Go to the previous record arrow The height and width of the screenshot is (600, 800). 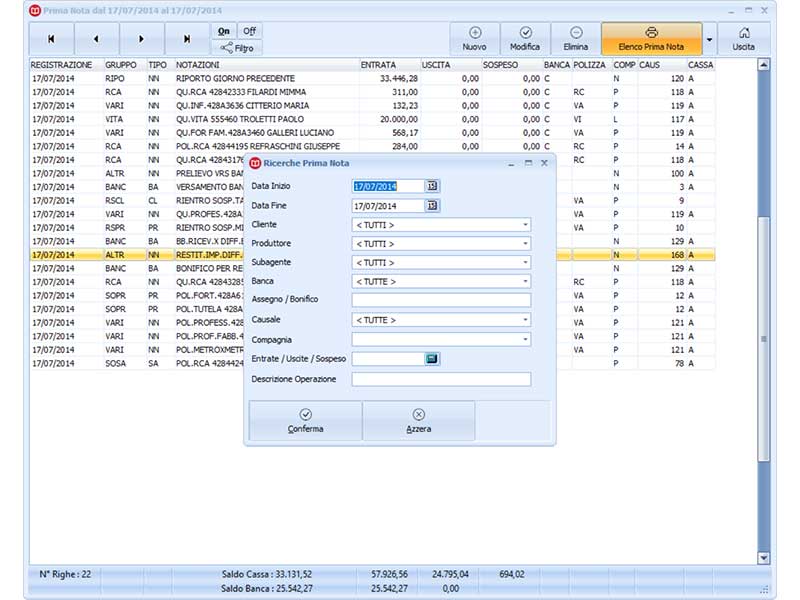(96, 39)
